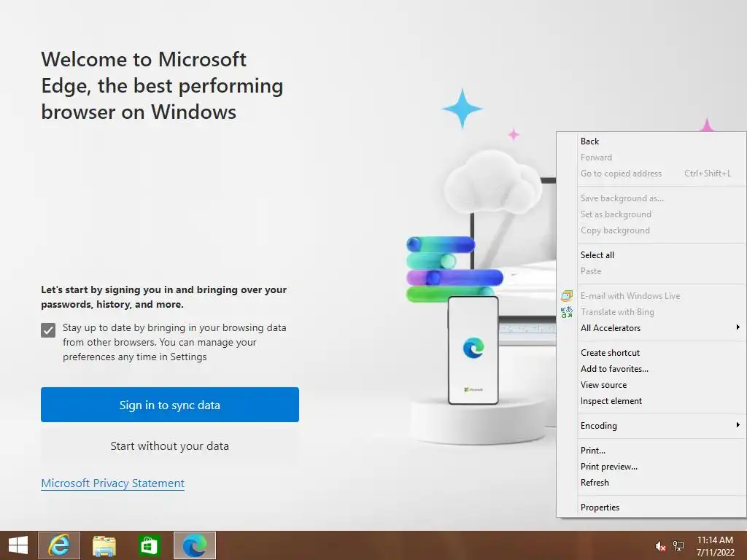Expand the All Accelerators submenu arrow
The width and height of the screenshot is (747, 560).
click(x=738, y=327)
